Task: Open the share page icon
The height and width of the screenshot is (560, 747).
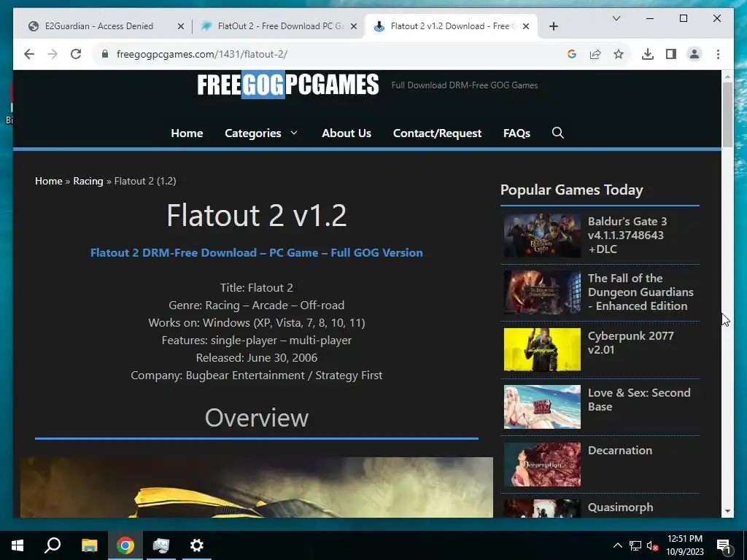Action: pos(595,54)
